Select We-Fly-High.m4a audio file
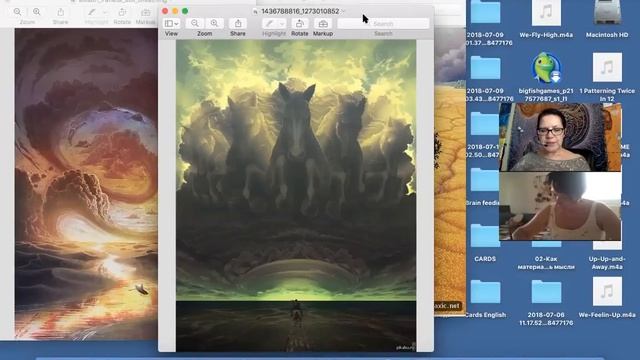 [546, 13]
